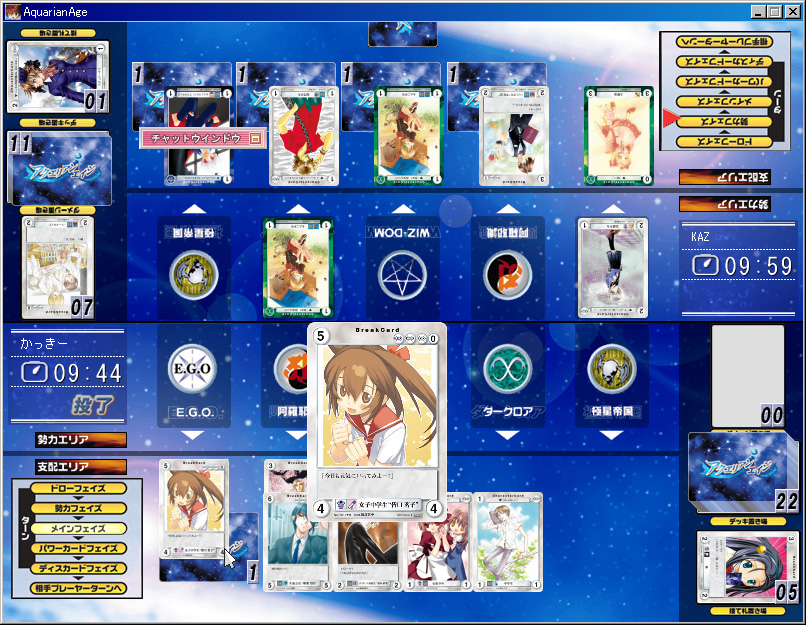Click player's discard pile showing 05

click(748, 567)
